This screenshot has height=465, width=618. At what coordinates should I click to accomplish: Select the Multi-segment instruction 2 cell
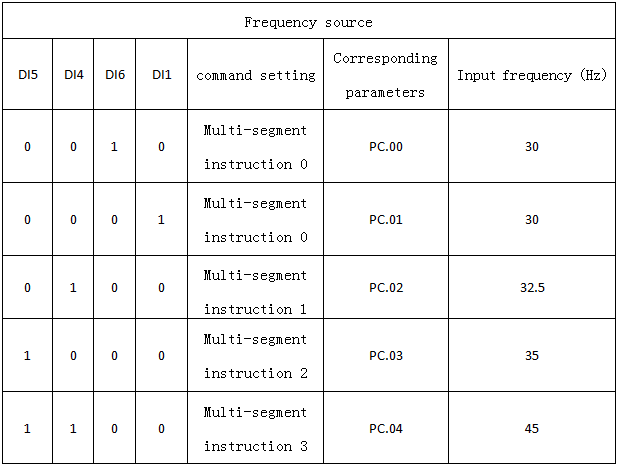pyautogui.click(x=255, y=356)
